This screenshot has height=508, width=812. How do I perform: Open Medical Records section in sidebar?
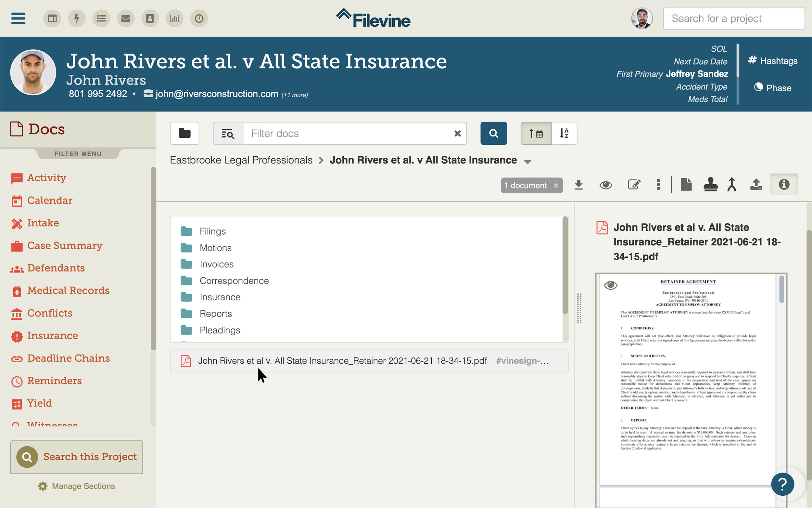[68, 291]
